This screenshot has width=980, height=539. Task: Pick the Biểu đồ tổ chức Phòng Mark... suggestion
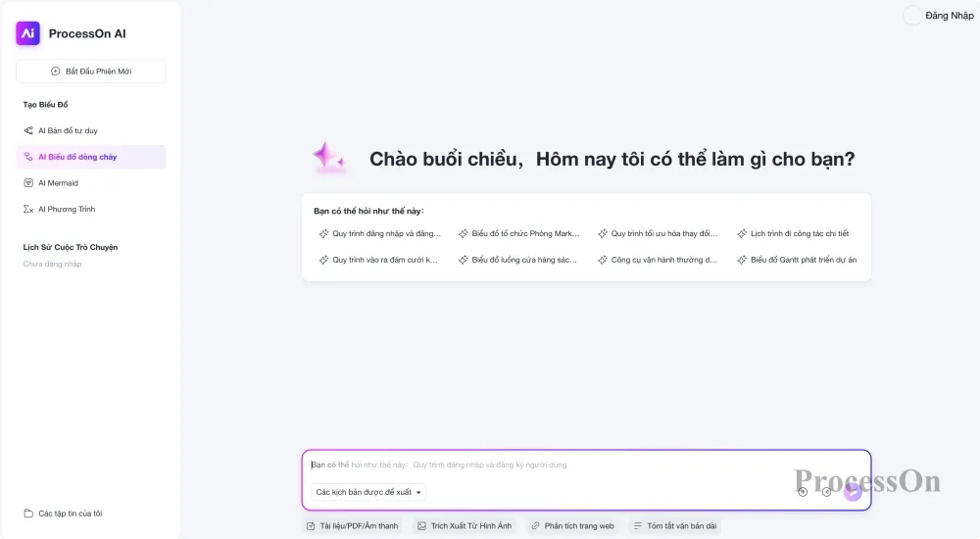click(518, 233)
